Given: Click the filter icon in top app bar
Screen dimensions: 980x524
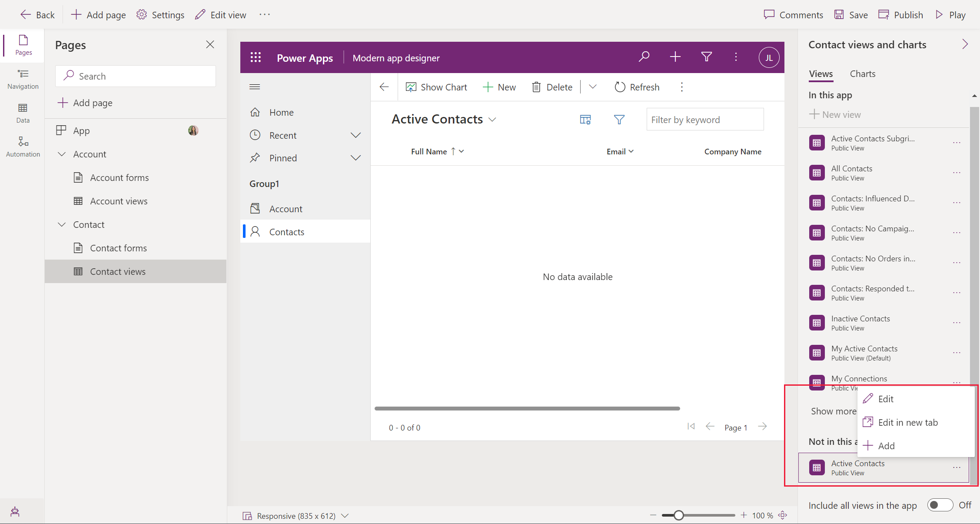Looking at the screenshot, I should pyautogui.click(x=706, y=58).
